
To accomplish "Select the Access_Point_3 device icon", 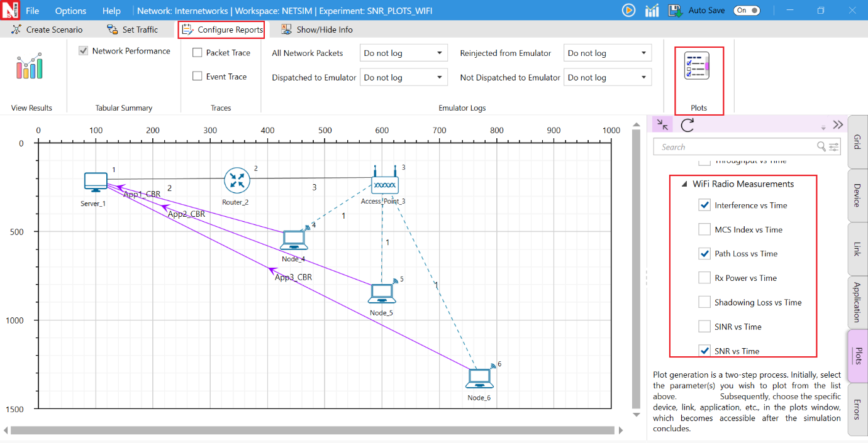I will [x=384, y=183].
